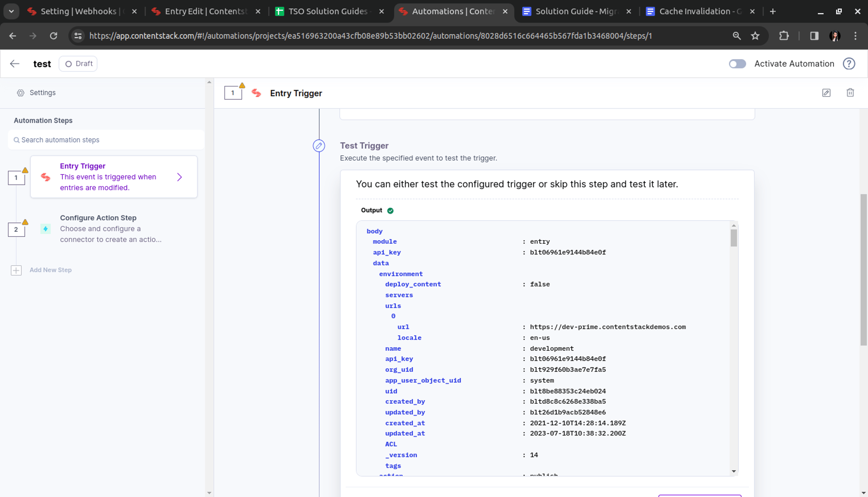The image size is (868, 497).
Task: Click the url value dev-prime.contentstackdemos.com
Action: (x=608, y=327)
